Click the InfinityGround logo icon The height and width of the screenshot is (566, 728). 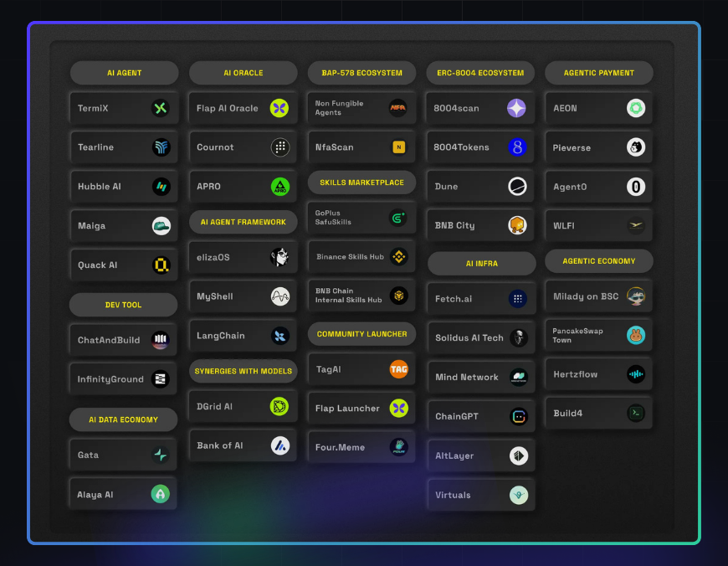point(160,379)
